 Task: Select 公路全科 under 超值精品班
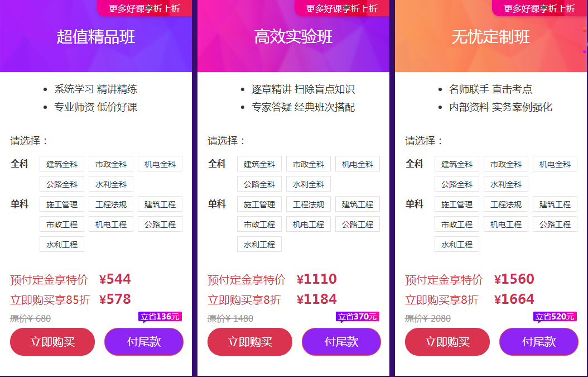61,184
